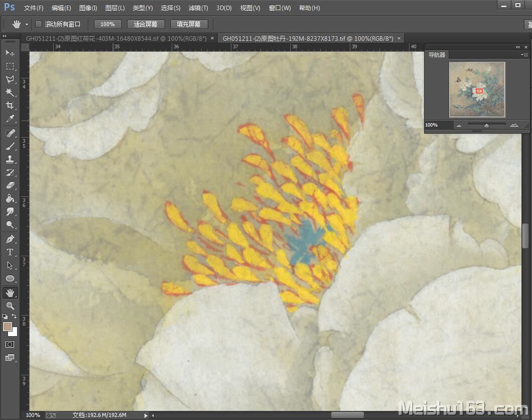Select the Clone Stamp tool

[10, 159]
